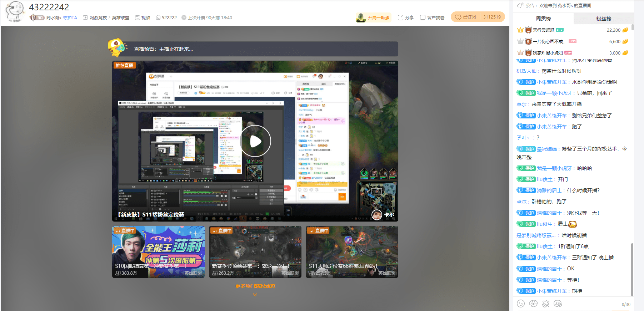Viewport: 644px width, 311px height.
Task: Toggle the 已订阅 subscription button
Action: click(x=466, y=17)
